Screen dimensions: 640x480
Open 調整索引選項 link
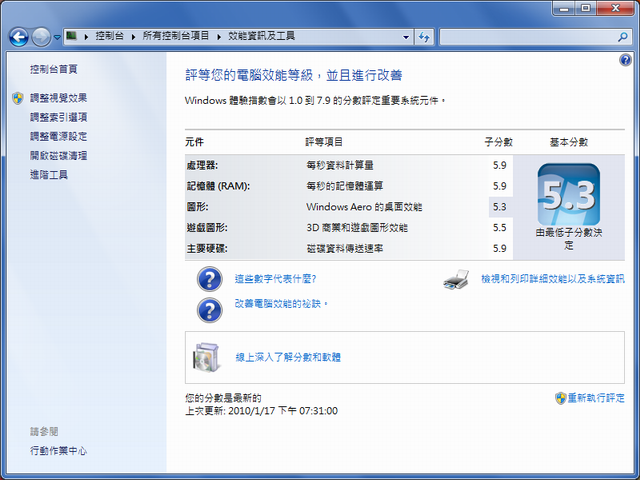coord(58,117)
